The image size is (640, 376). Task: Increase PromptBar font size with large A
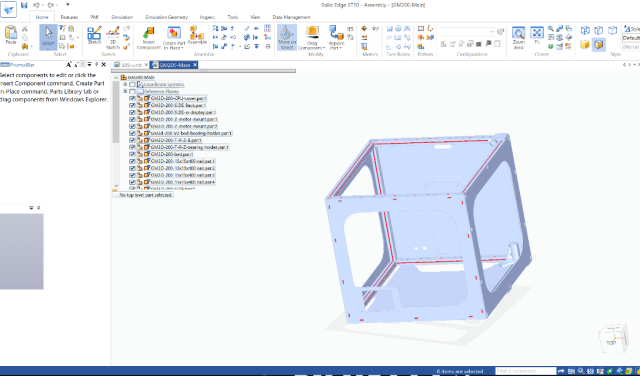coord(69,65)
